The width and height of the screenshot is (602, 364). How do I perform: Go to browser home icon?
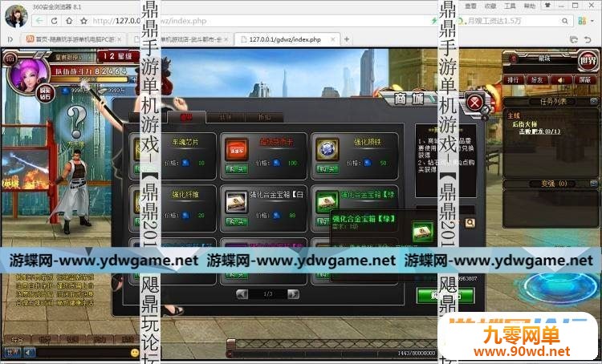click(69, 21)
